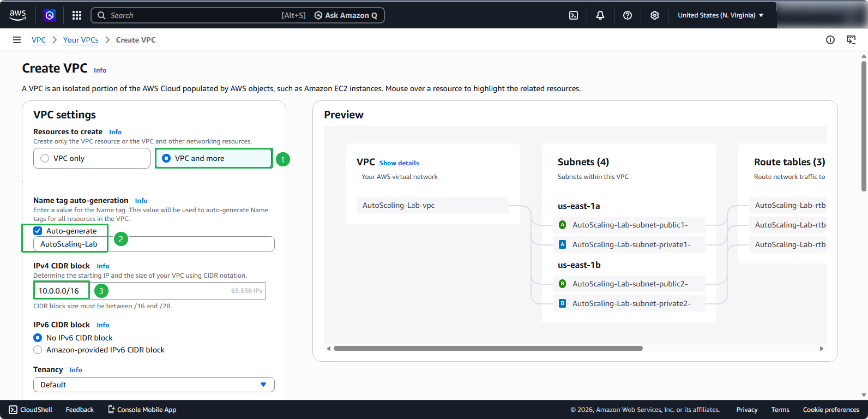Click the preview horizontal scrollbar thumb
Viewport: 868px width, 419px height.
[x=488, y=348]
